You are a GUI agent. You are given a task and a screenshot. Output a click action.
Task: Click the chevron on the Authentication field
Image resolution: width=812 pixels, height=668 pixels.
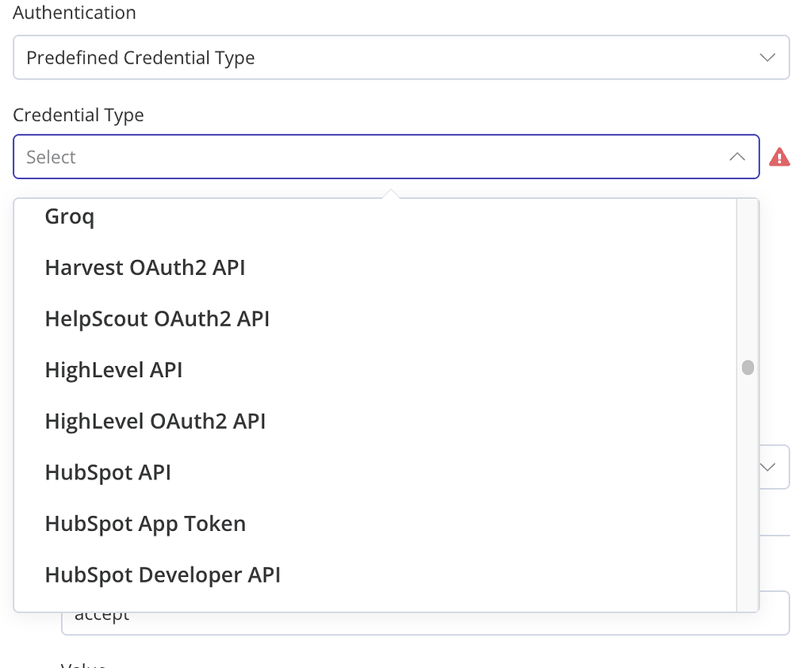[767, 57]
